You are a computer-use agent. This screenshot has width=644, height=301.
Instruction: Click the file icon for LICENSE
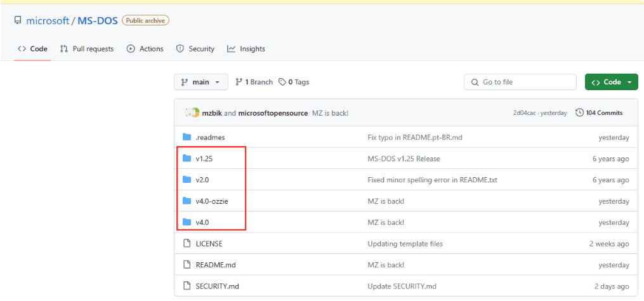tap(187, 243)
